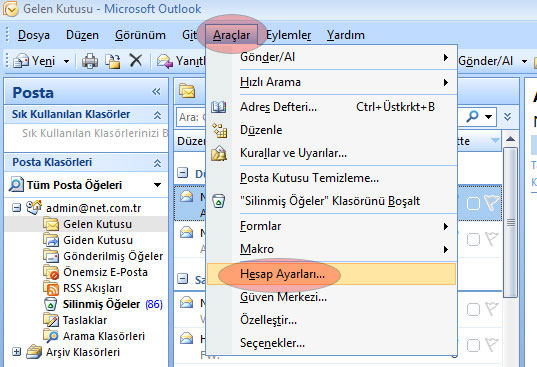Expand the Arşiv Klasörleri tree node
The image size is (537, 367).
click(16, 351)
